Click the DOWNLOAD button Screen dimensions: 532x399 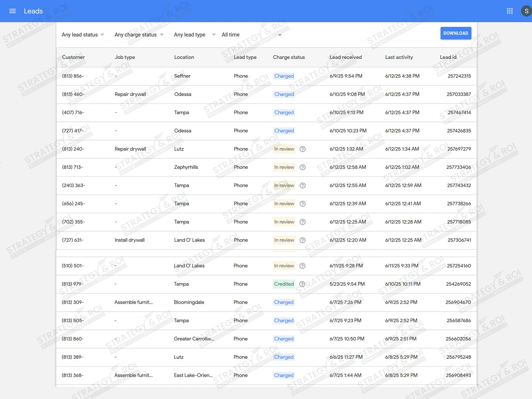coord(456,33)
